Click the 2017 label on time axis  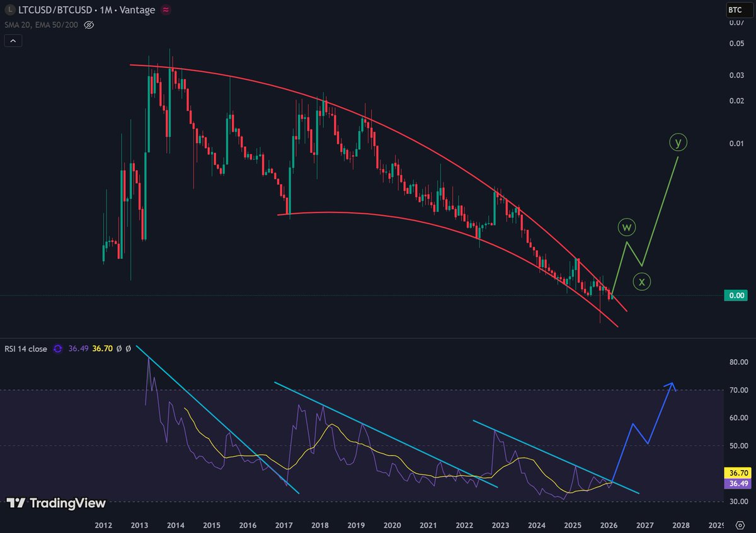coord(283,525)
